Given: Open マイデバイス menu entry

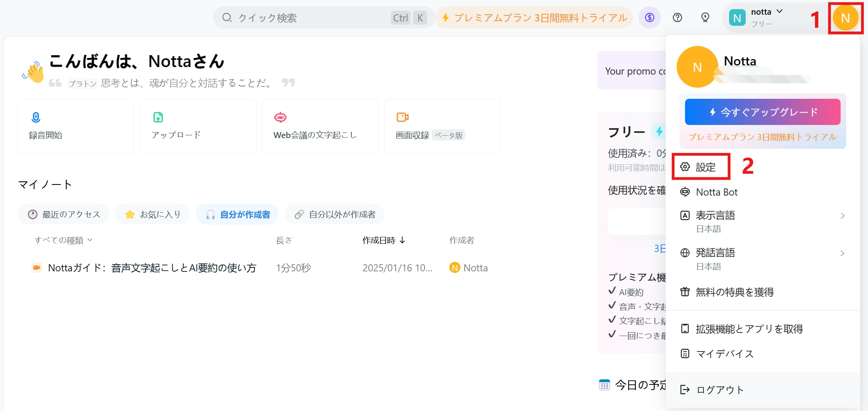Looking at the screenshot, I should click(x=762, y=353).
